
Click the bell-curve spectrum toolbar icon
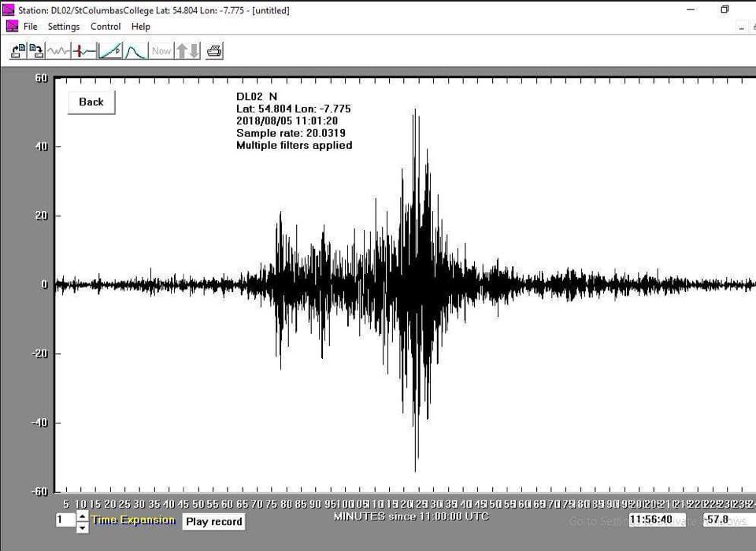pyautogui.click(x=135, y=51)
